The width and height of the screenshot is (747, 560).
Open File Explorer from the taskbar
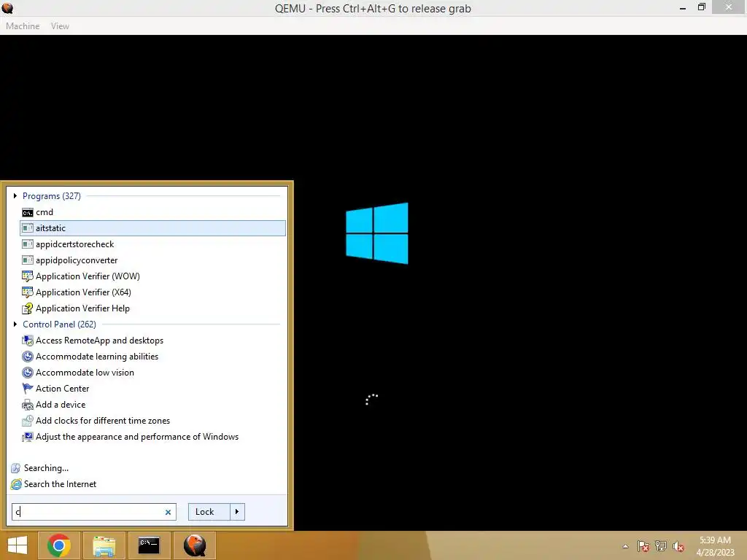[x=104, y=545]
